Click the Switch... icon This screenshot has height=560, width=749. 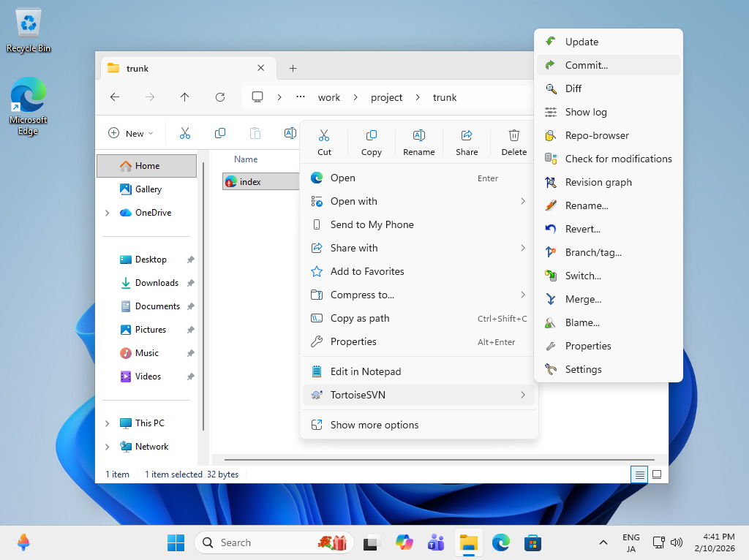pos(550,276)
